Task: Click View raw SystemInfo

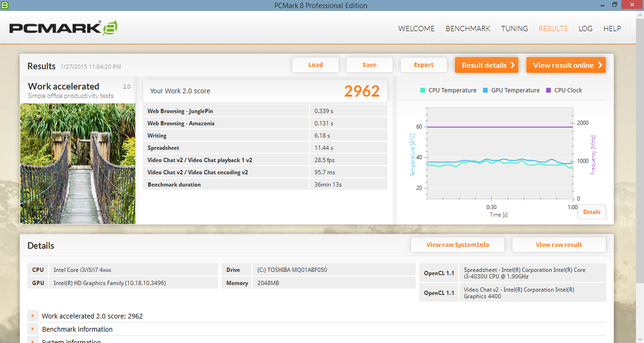Action: [458, 245]
